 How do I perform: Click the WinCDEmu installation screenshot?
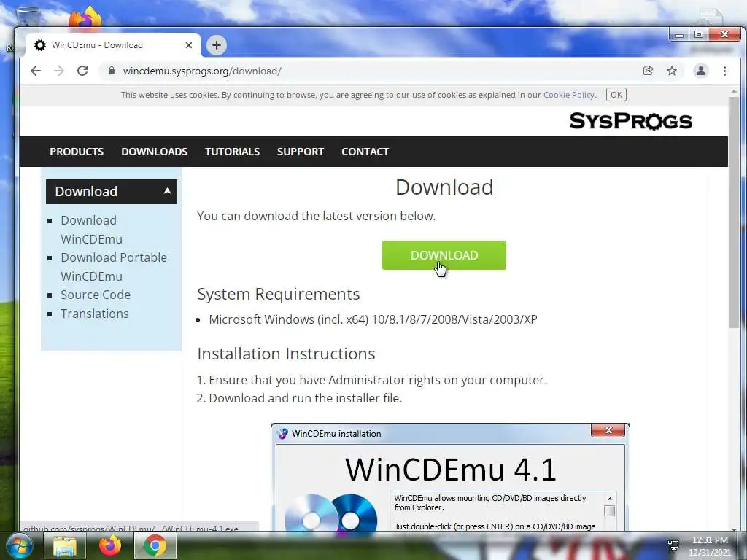[x=450, y=477]
